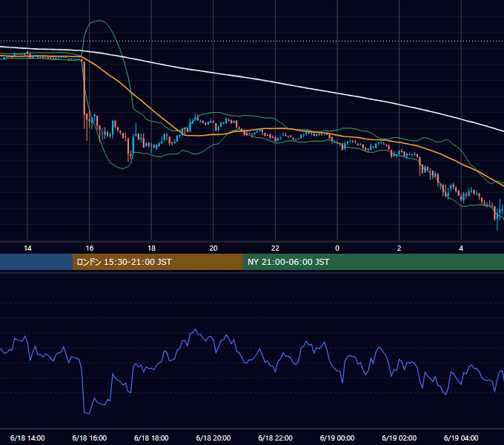Click the 6/18 16:00 time label

(90, 438)
